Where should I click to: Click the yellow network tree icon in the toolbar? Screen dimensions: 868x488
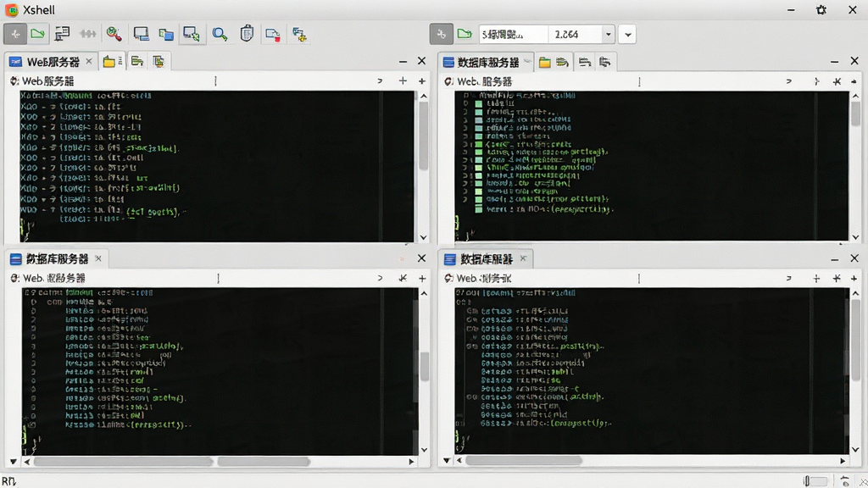tap(299, 34)
